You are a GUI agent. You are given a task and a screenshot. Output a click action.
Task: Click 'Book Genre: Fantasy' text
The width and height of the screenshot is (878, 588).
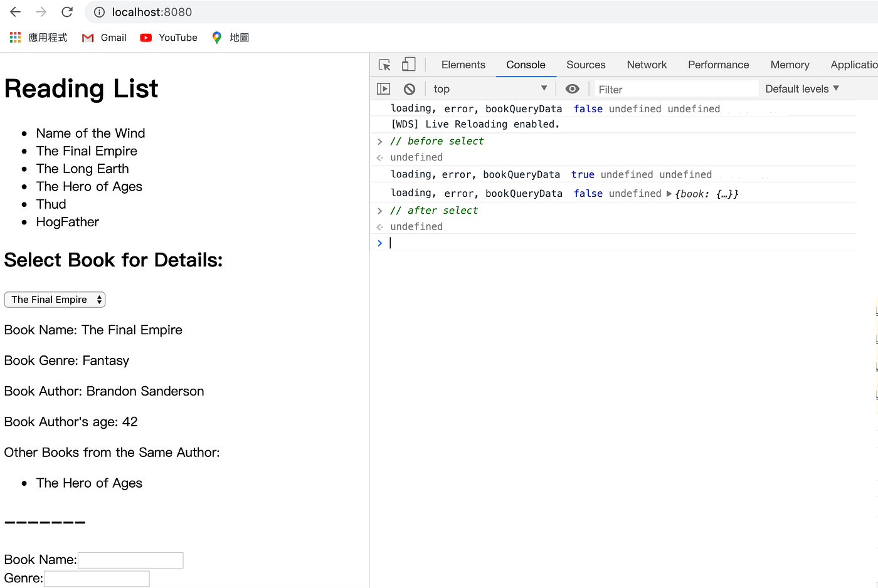pyautogui.click(x=66, y=360)
